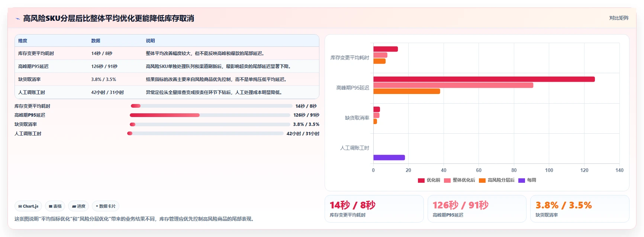
Task: Click x-axis tick label 60
Action: tap(479, 170)
